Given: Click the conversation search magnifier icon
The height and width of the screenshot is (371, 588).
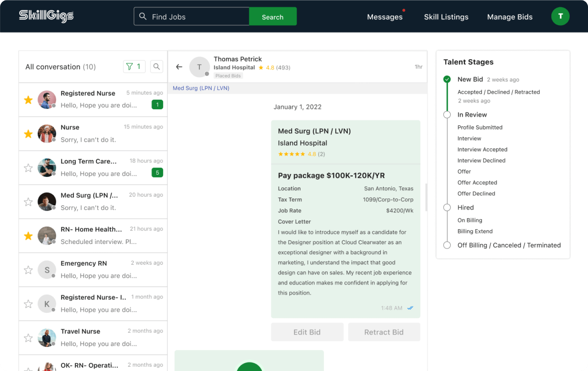Looking at the screenshot, I should click(157, 67).
